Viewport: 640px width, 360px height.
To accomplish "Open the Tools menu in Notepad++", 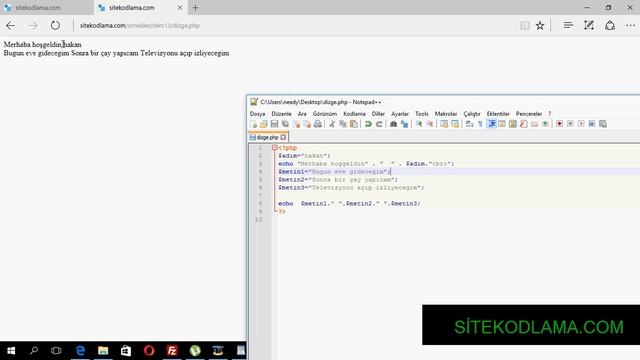I will 422,114.
